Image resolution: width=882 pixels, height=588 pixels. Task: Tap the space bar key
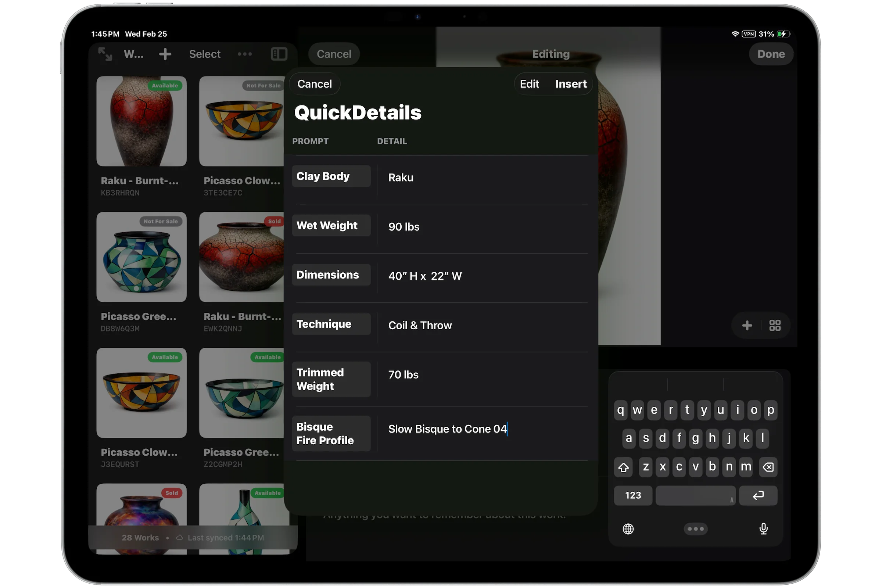[x=696, y=496]
